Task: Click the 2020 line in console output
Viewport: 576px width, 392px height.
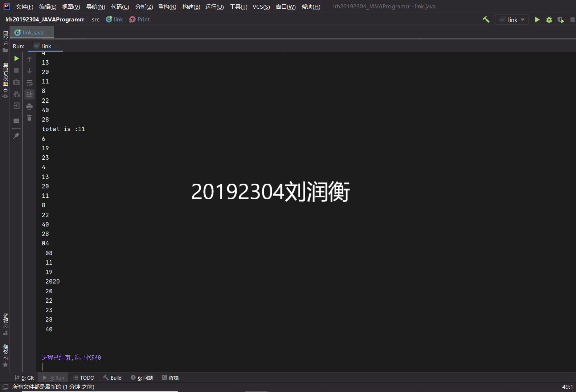Action: click(53, 281)
